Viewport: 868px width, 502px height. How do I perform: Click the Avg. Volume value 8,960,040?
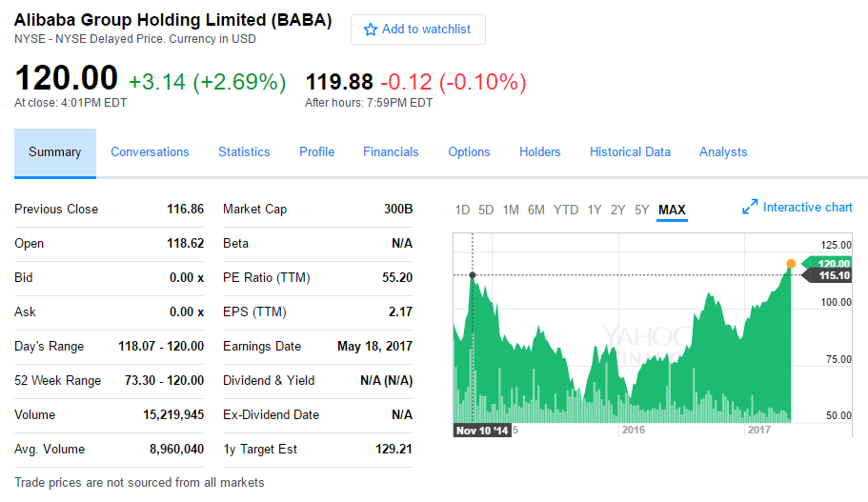176,450
